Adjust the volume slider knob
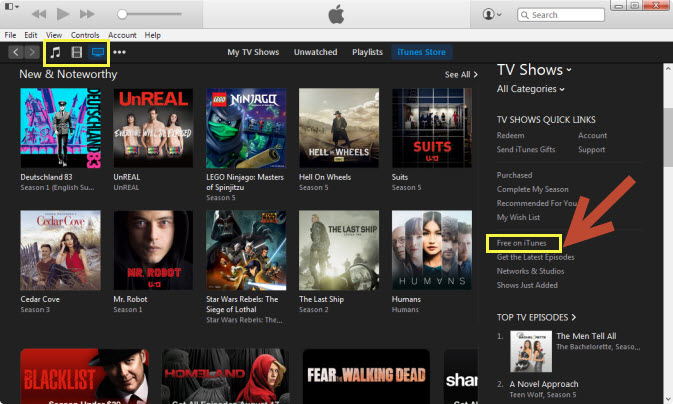 (122, 14)
